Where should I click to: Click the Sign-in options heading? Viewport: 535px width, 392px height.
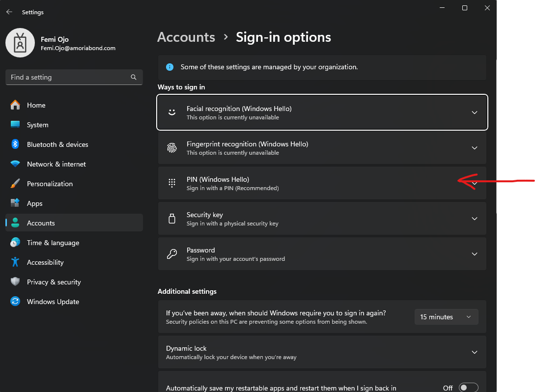(283, 37)
